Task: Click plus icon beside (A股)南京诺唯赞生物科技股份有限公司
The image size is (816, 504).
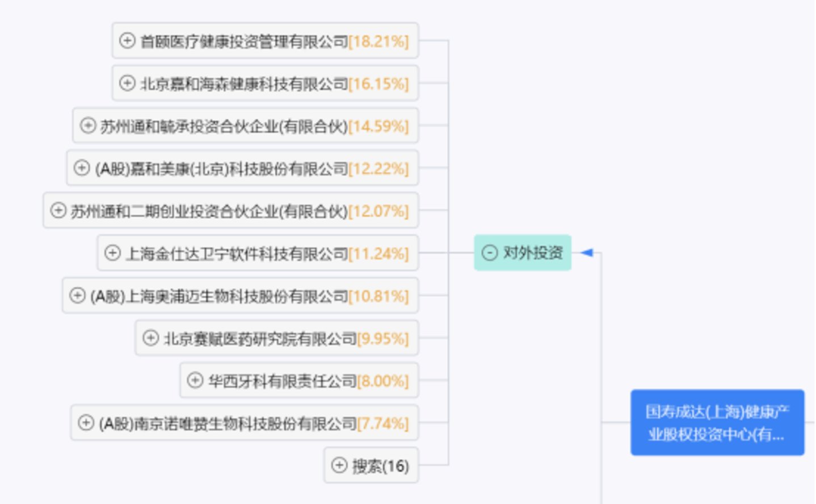Action: 86,423
